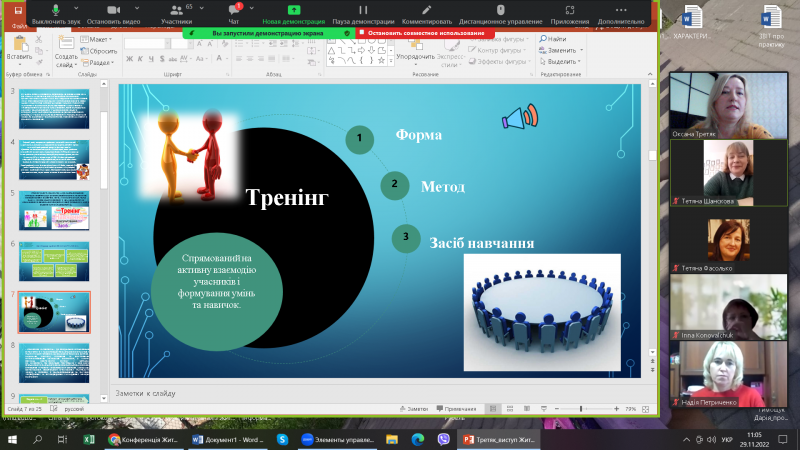800x450 pixels.
Task: Expand the Layout dropdown in Slides group
Action: 96,39
